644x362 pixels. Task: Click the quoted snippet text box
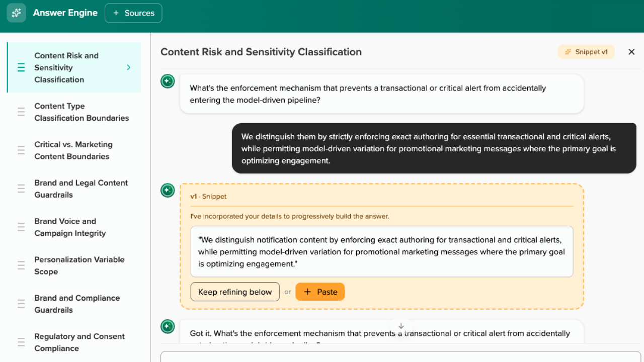[x=382, y=251]
